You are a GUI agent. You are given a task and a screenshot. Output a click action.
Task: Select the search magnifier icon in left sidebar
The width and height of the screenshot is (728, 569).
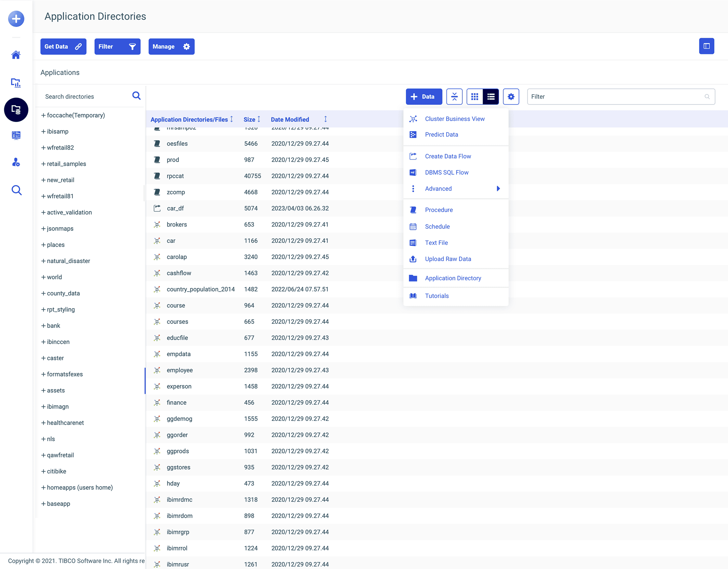pos(16,190)
